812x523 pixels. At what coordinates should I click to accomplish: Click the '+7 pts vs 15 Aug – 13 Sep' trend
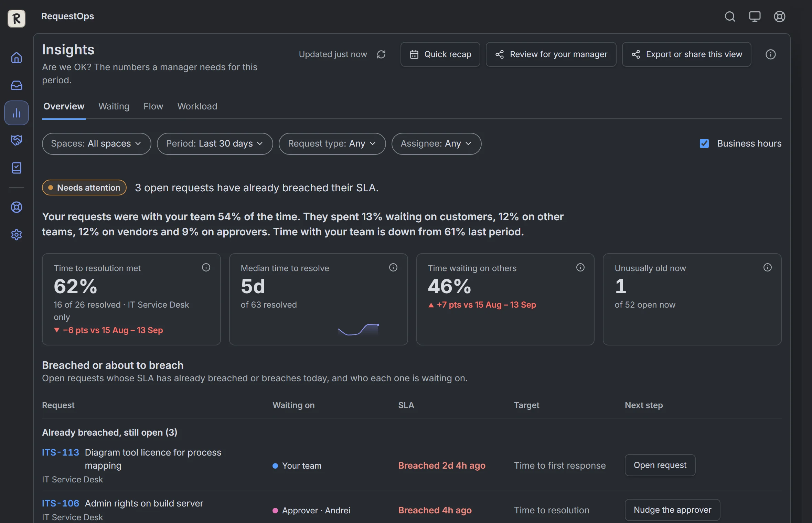482,305
